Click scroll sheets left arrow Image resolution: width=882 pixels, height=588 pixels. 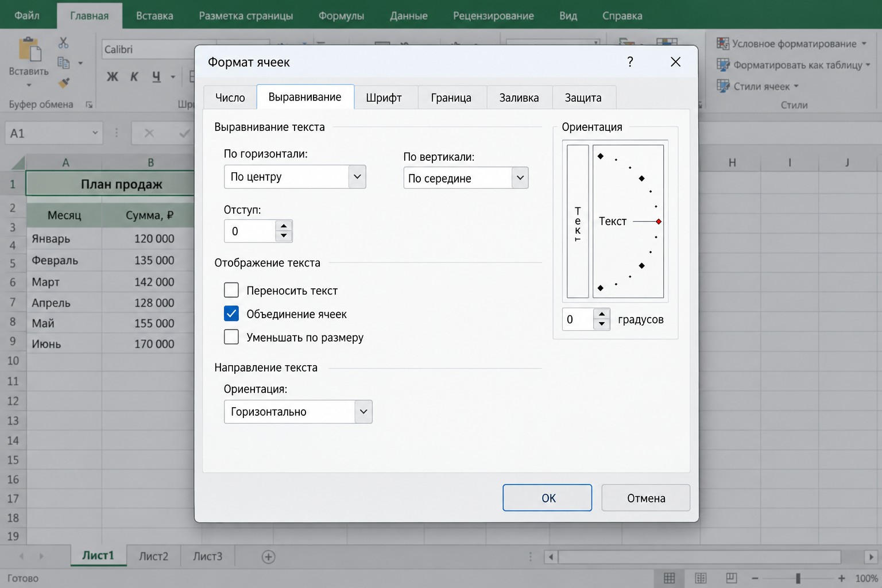pos(22,556)
